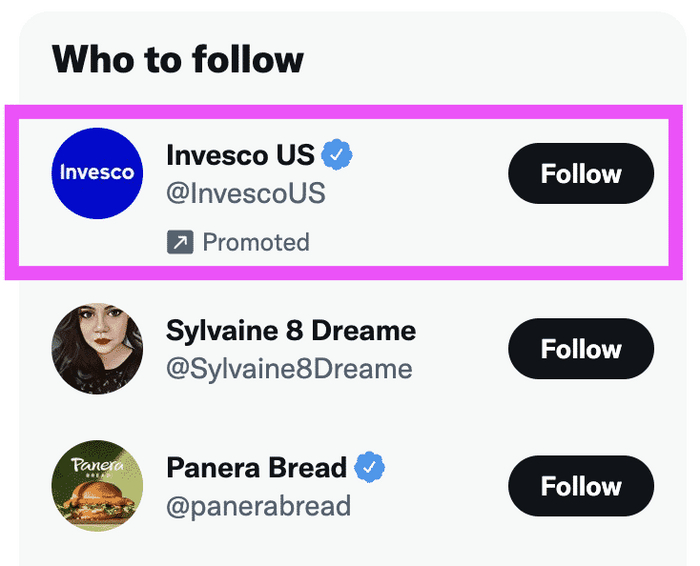Go to the @InvescoUS handle
The width and height of the screenshot is (700, 566).
[245, 192]
